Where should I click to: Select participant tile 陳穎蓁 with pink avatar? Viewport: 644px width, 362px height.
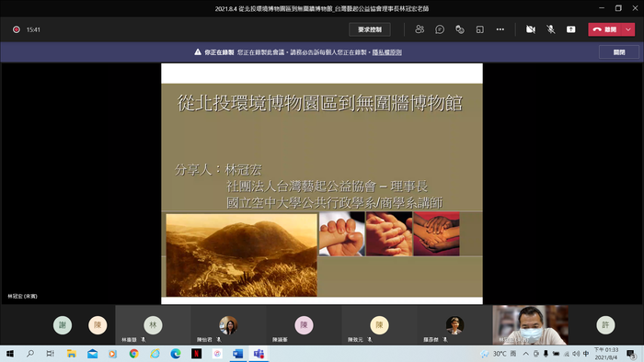pyautogui.click(x=304, y=324)
